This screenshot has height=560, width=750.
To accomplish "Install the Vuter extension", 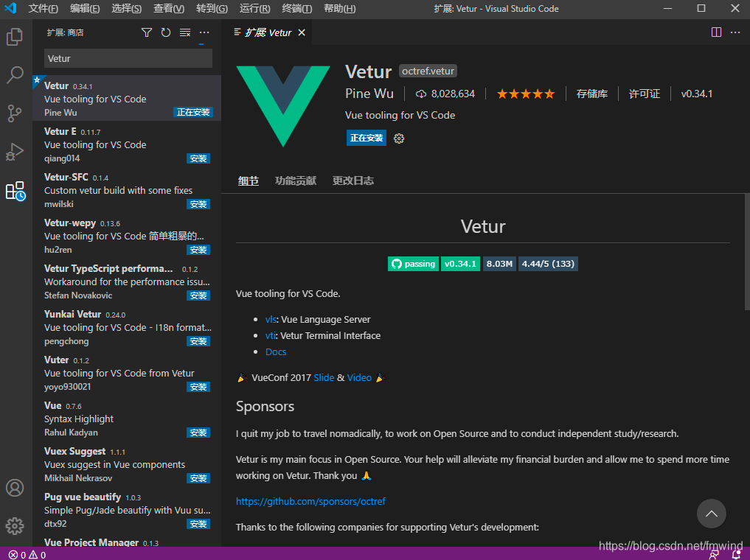I will click(198, 387).
